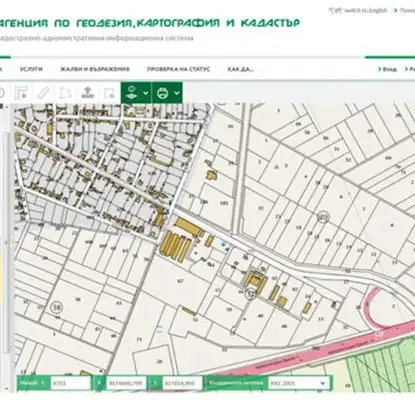
Task: Open the КАК ДА... menu
Action: 241,69
